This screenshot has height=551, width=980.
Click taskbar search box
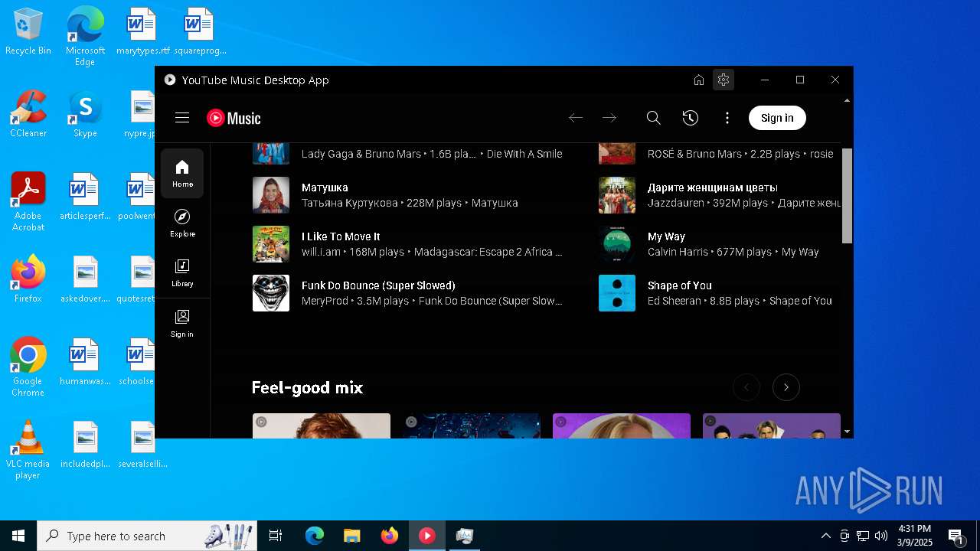tap(148, 536)
